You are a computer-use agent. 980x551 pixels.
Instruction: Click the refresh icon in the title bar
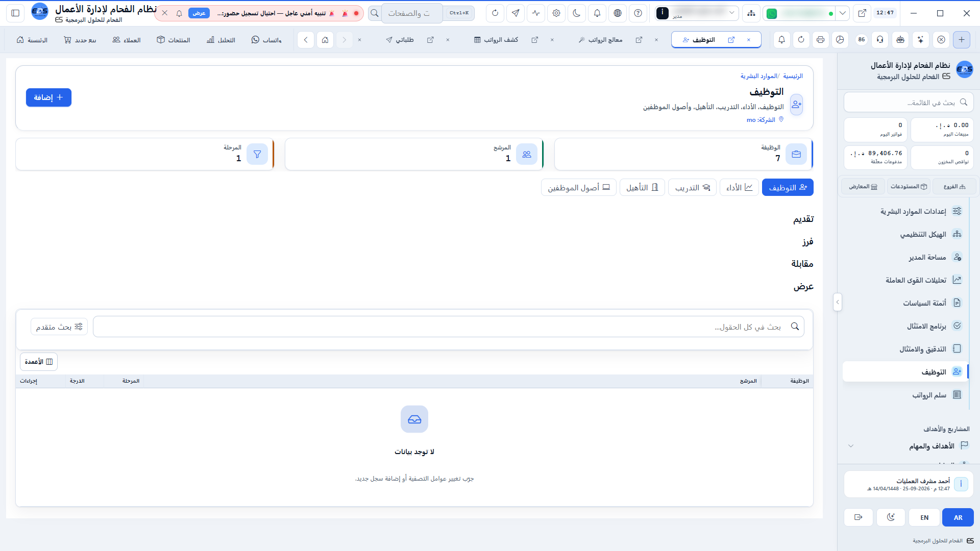[x=495, y=13]
